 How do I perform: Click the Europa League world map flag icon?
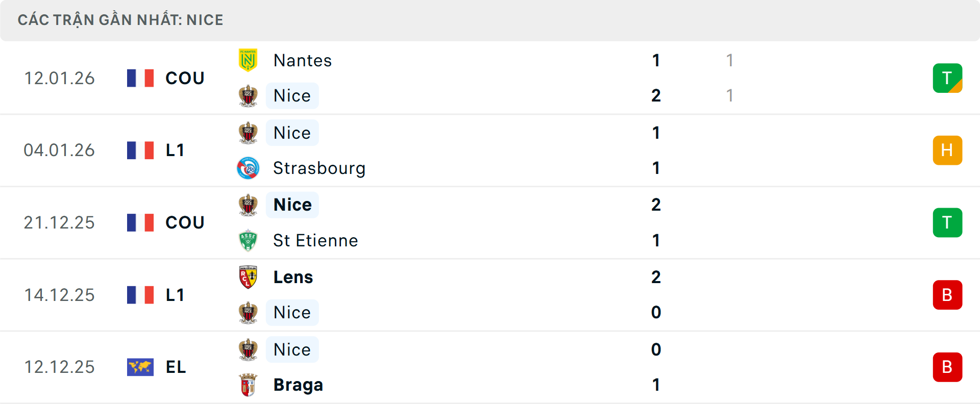click(x=140, y=367)
